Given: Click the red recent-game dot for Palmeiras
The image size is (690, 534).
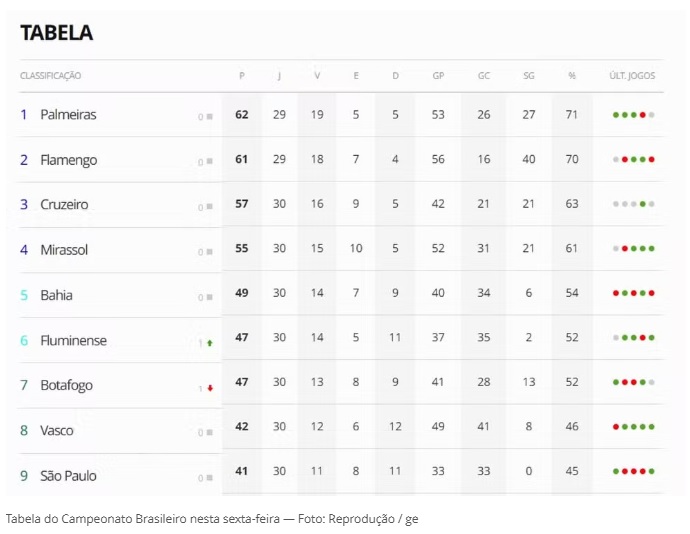Looking at the screenshot, I should (x=643, y=115).
